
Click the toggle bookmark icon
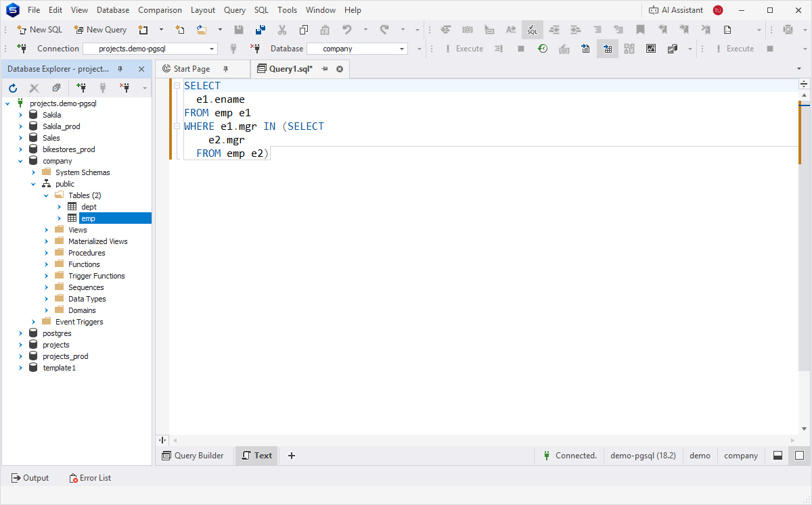640,30
